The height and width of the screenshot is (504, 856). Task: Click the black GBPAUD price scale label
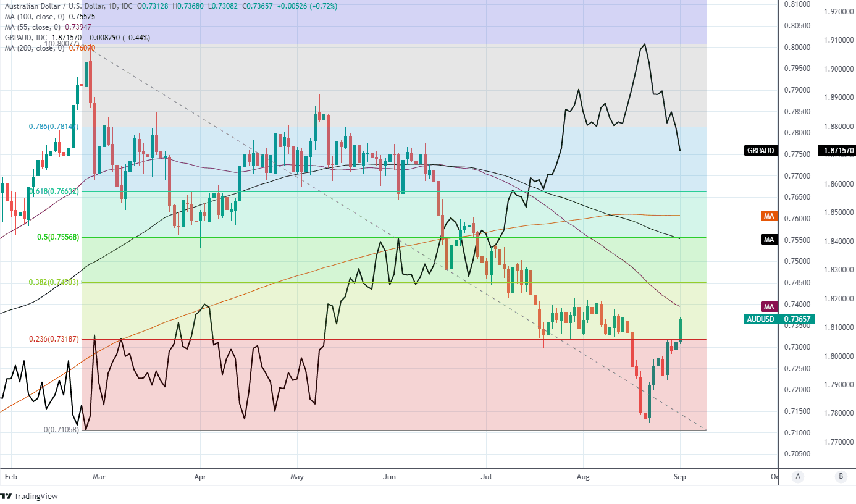point(761,151)
